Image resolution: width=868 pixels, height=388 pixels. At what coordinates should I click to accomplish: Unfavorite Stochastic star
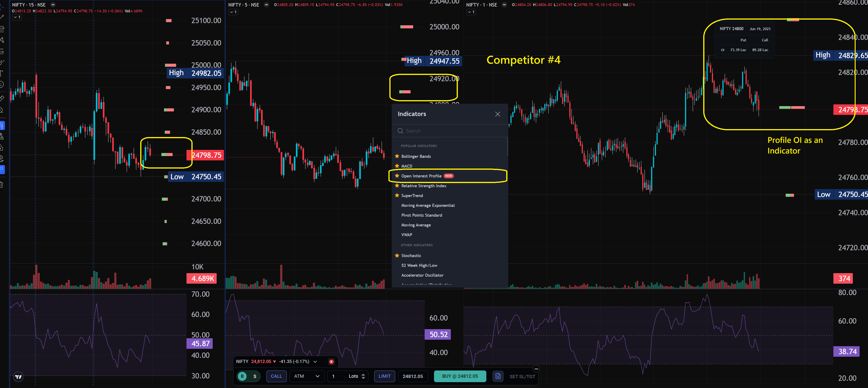(397, 255)
